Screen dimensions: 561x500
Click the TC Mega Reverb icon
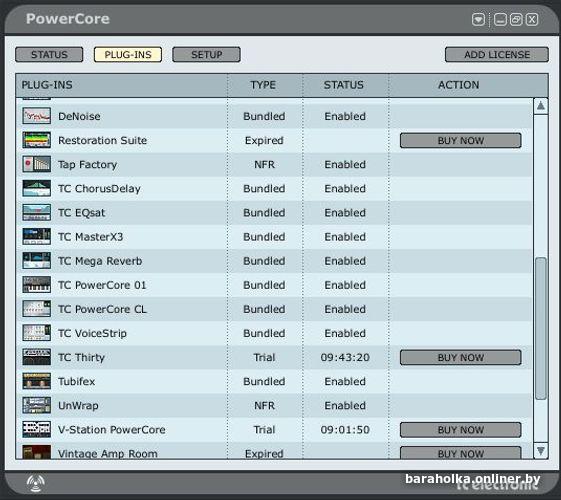tap(36, 261)
